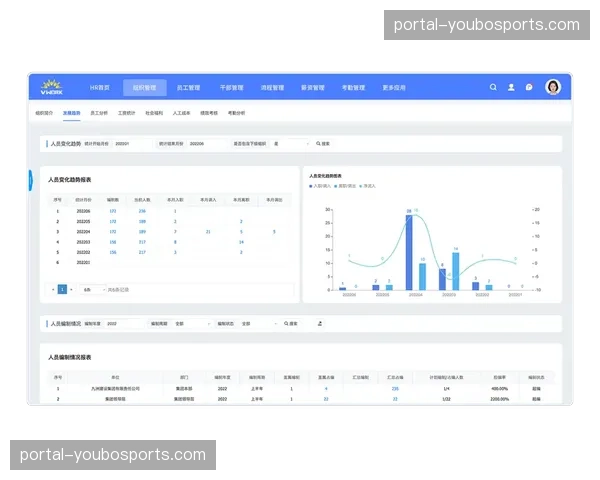This screenshot has width=600, height=480.
Task: Open the 员工管理 top menu
Action: click(187, 87)
